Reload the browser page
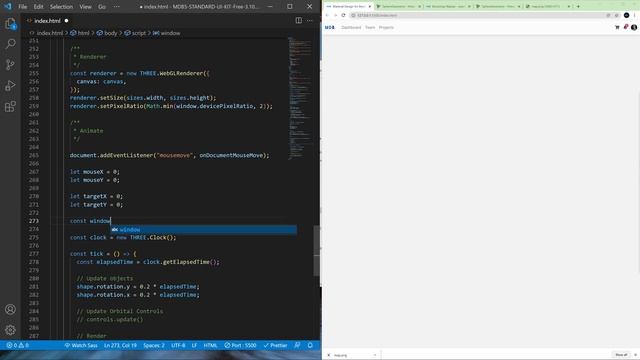The height and width of the screenshot is (360, 640). pyautogui.click(x=343, y=15)
